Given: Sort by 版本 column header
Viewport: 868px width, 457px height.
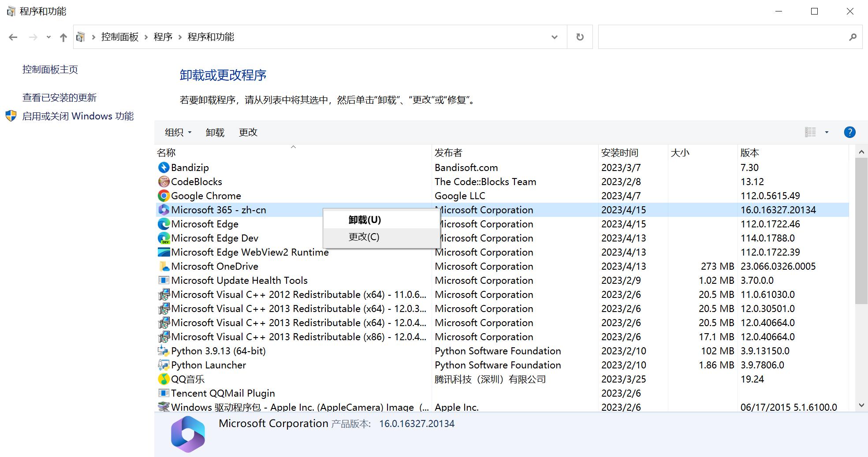Looking at the screenshot, I should pos(793,152).
